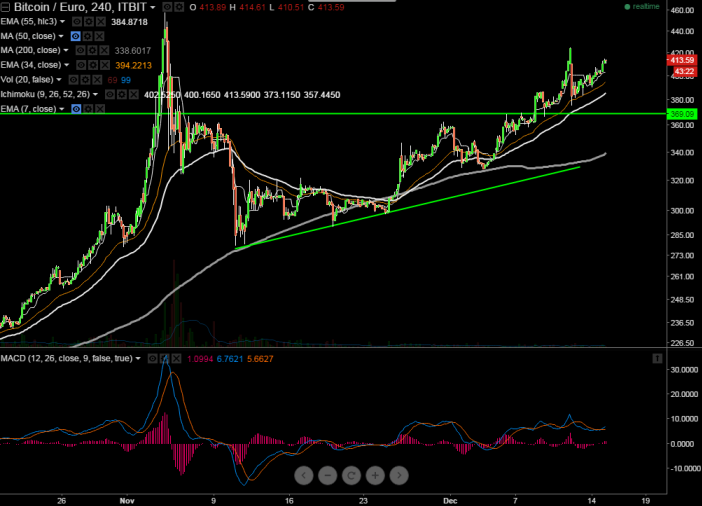Open the Bitcoin / Euro symbol dropdown
The image size is (702, 506).
(153, 8)
